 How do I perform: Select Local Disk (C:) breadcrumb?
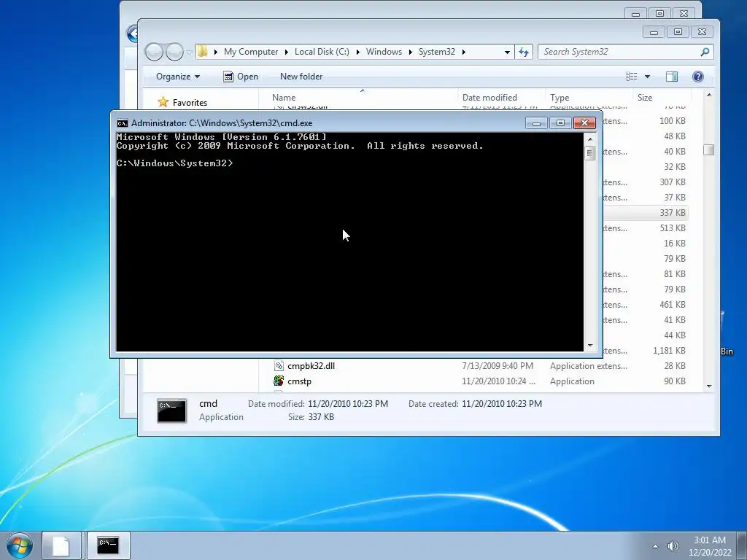pyautogui.click(x=322, y=52)
